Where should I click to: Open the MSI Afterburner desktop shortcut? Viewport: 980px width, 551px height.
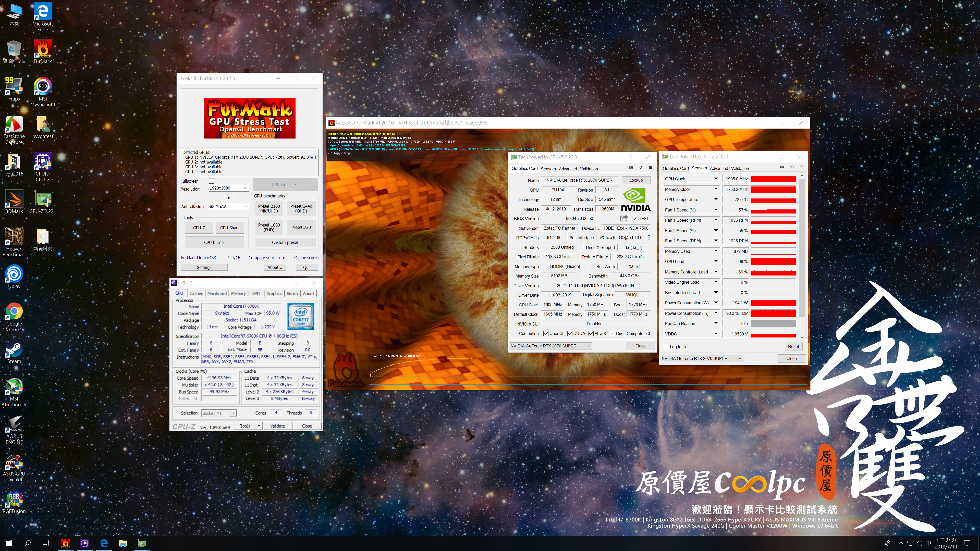[x=14, y=392]
